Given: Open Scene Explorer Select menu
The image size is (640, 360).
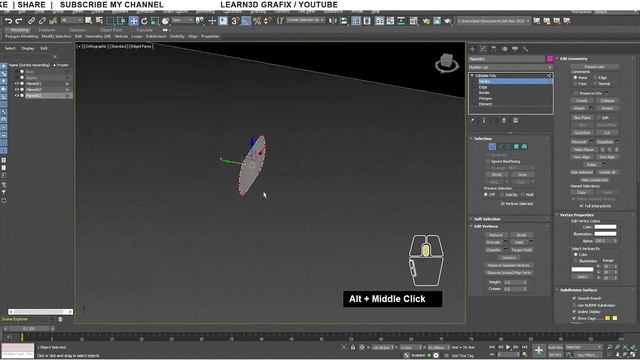Looking at the screenshot, I should tap(10, 48).
